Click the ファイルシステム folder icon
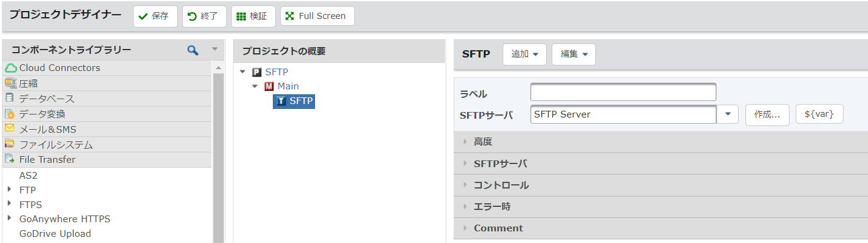 click(10, 144)
